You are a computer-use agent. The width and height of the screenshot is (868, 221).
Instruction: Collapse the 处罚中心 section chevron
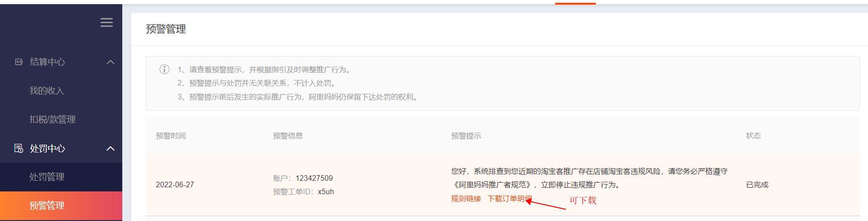pyautogui.click(x=110, y=148)
